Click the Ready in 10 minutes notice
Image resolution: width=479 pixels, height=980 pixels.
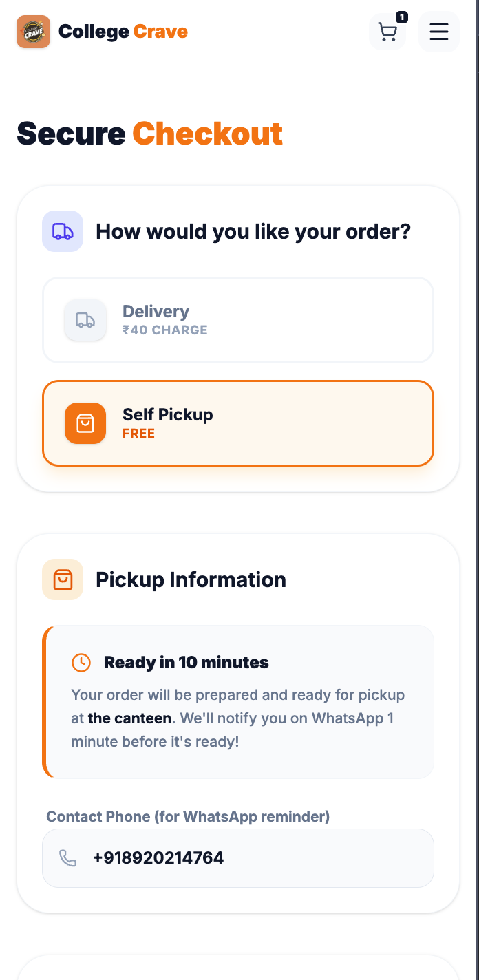(186, 663)
